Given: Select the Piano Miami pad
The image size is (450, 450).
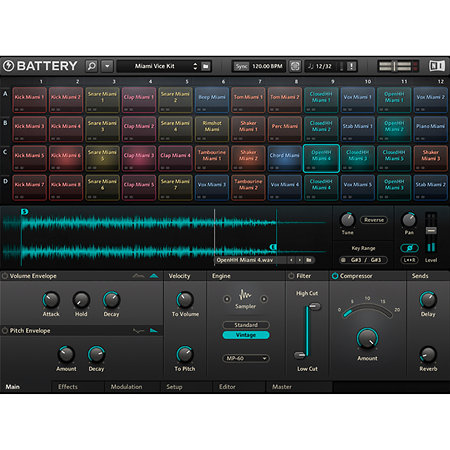Looking at the screenshot, I should tap(430, 129).
